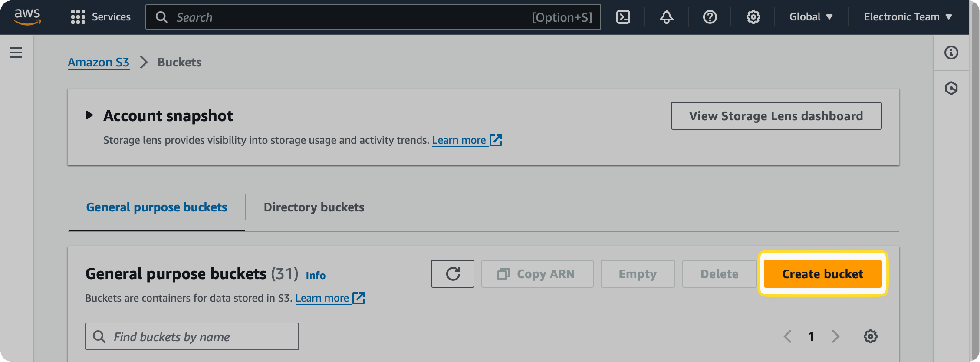Switch to the Directory buckets tab
Image resolution: width=980 pixels, height=362 pixels.
pos(313,207)
